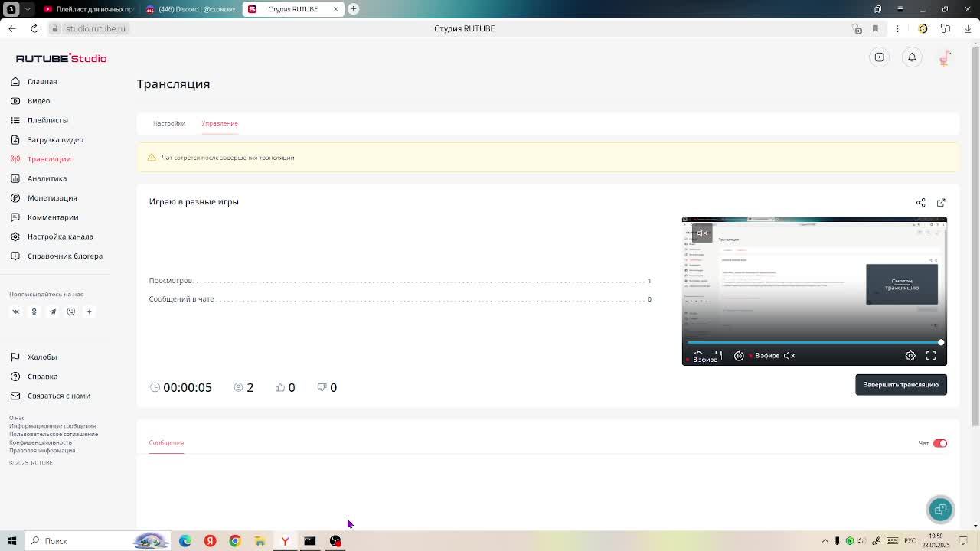980x551 pixels.
Task: Open Загрузка видео in the sidebar
Action: click(55, 139)
